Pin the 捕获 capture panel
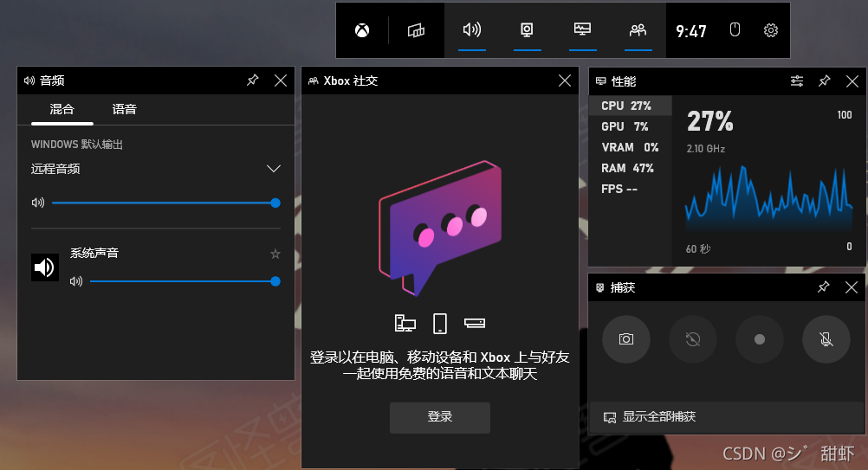868x470 pixels. (823, 287)
